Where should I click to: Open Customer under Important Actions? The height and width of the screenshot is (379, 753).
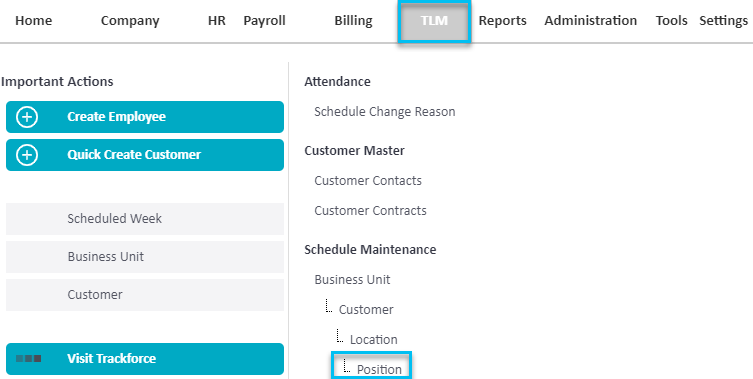coord(145,294)
